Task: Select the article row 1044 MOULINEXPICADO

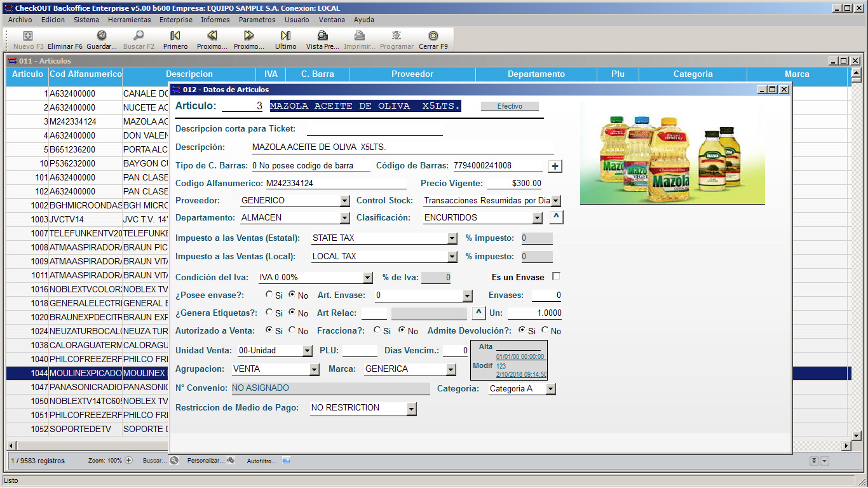Action: (428, 373)
